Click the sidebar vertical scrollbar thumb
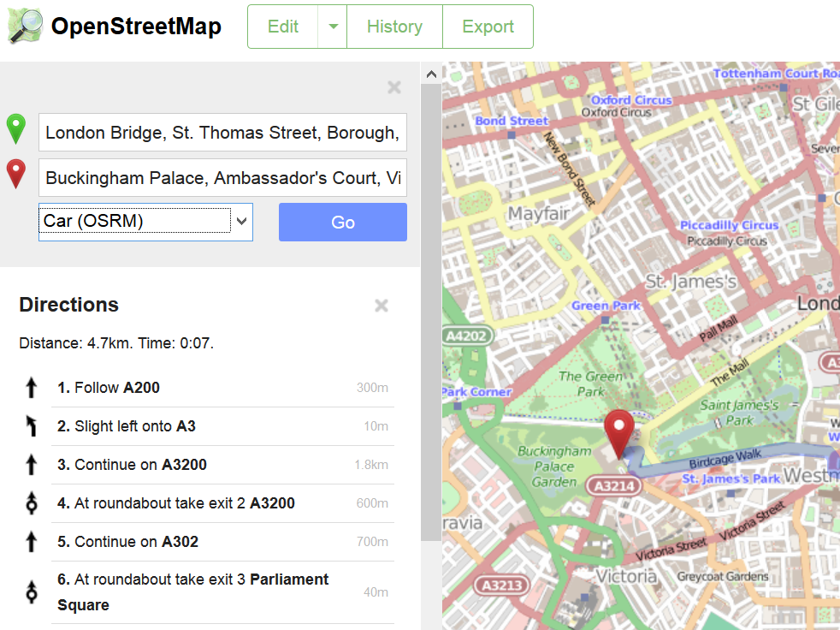 click(430, 312)
